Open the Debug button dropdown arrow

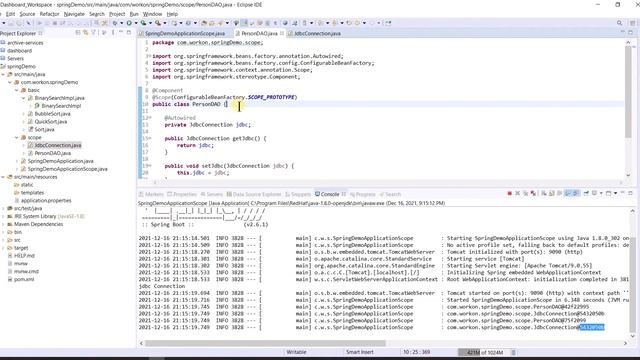[x=122, y=23]
